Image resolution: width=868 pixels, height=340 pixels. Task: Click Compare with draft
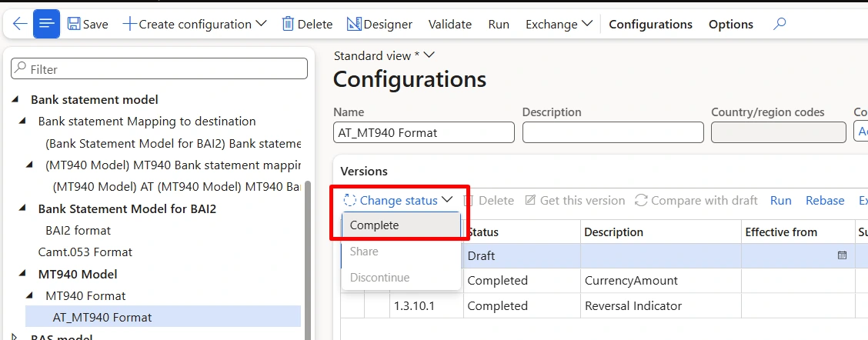(696, 201)
